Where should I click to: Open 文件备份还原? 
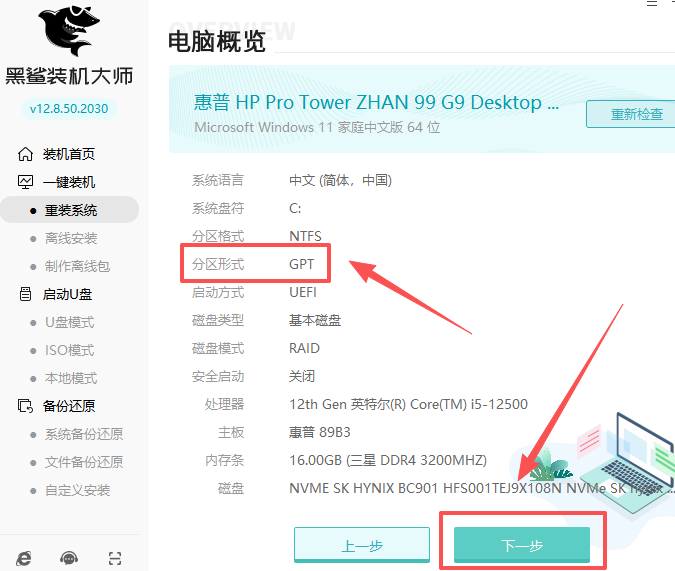pyautogui.click(x=84, y=462)
